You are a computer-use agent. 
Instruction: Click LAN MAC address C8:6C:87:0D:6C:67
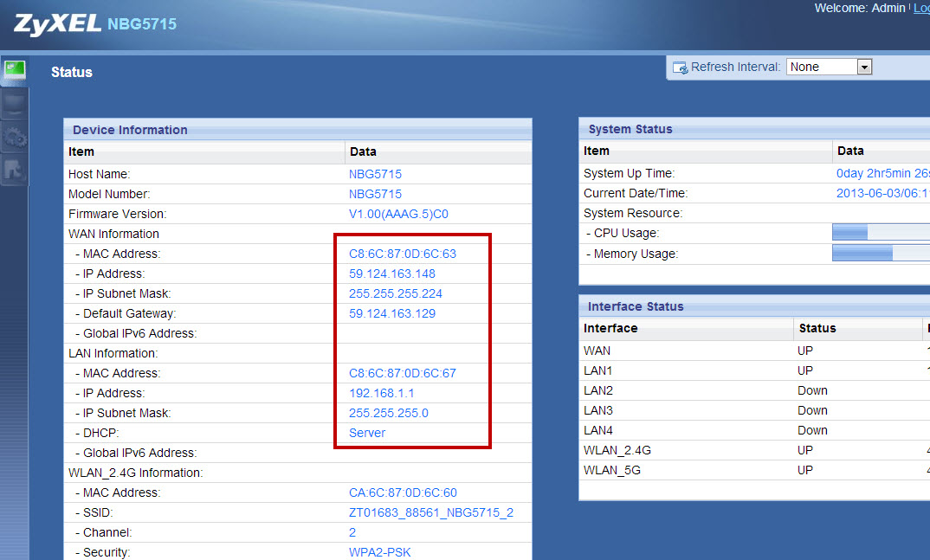(403, 373)
